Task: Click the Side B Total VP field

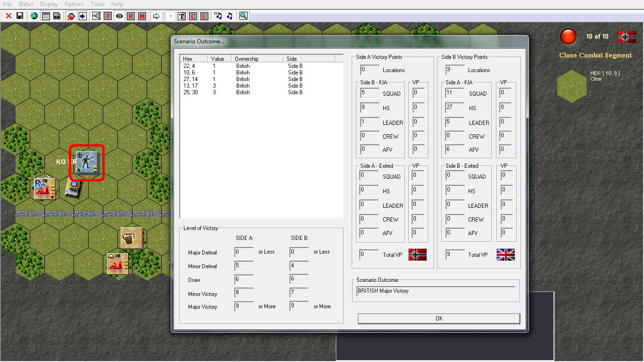Action: [x=455, y=255]
